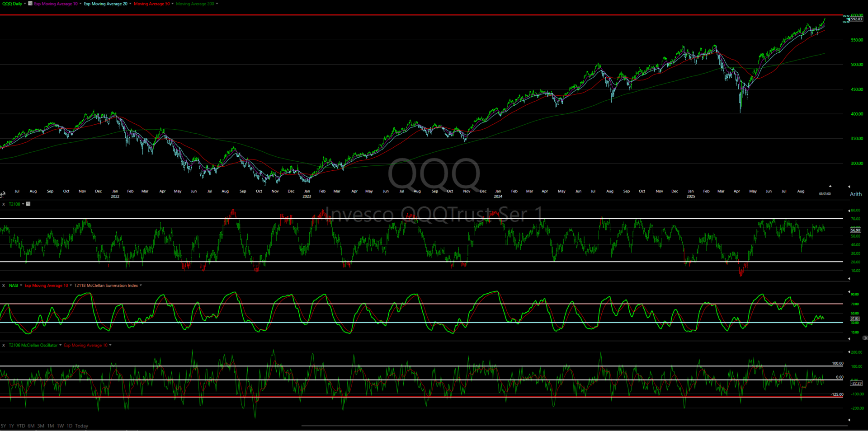This screenshot has width=868, height=431.
Task: Click the triangle beside the T2108 80.00 scale value
Action: [849, 211]
